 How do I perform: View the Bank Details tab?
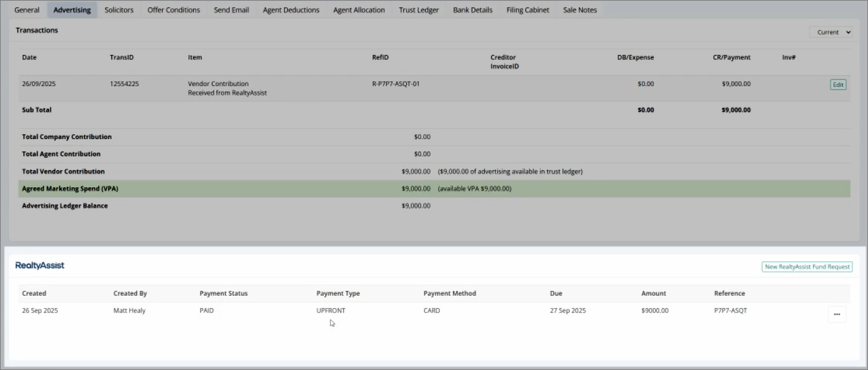click(x=472, y=10)
